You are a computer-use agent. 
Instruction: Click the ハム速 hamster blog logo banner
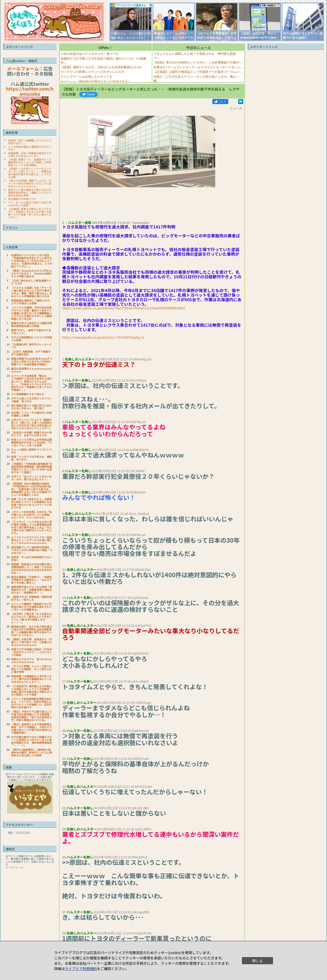pos(54,22)
